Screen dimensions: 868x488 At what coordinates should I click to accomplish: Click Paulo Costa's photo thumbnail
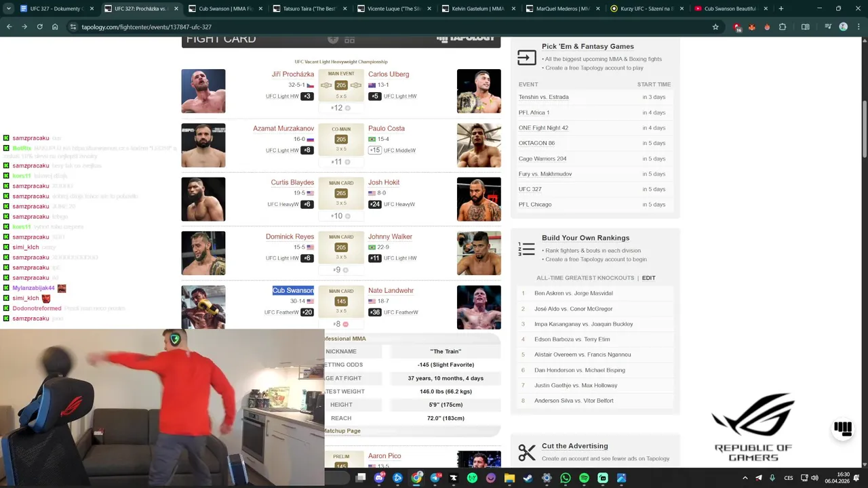[479, 145]
